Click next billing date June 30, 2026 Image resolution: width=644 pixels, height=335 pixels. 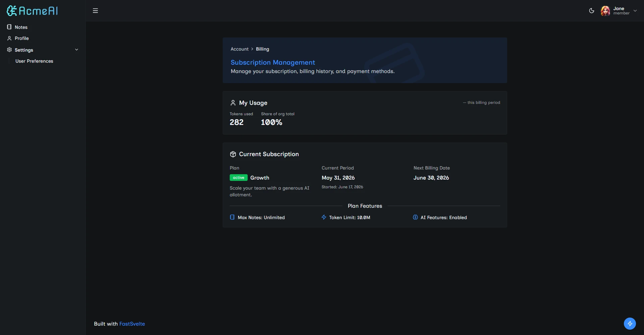click(431, 178)
